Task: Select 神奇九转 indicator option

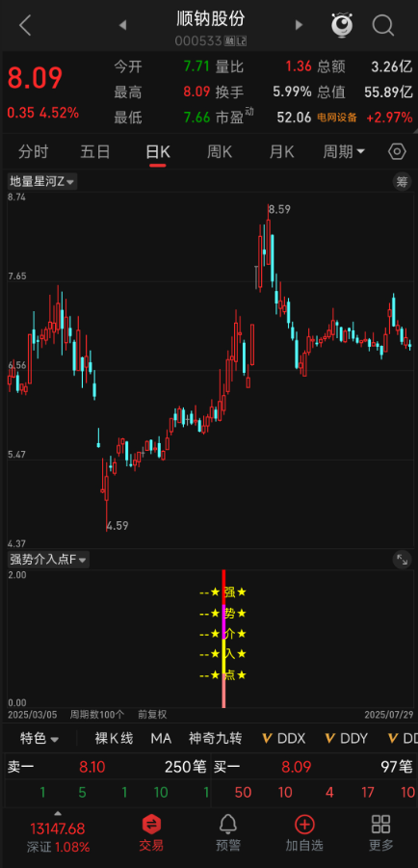Action: (x=216, y=739)
